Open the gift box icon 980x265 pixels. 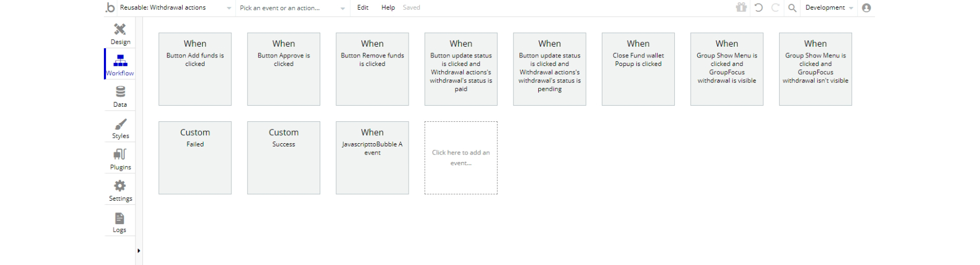tap(741, 8)
